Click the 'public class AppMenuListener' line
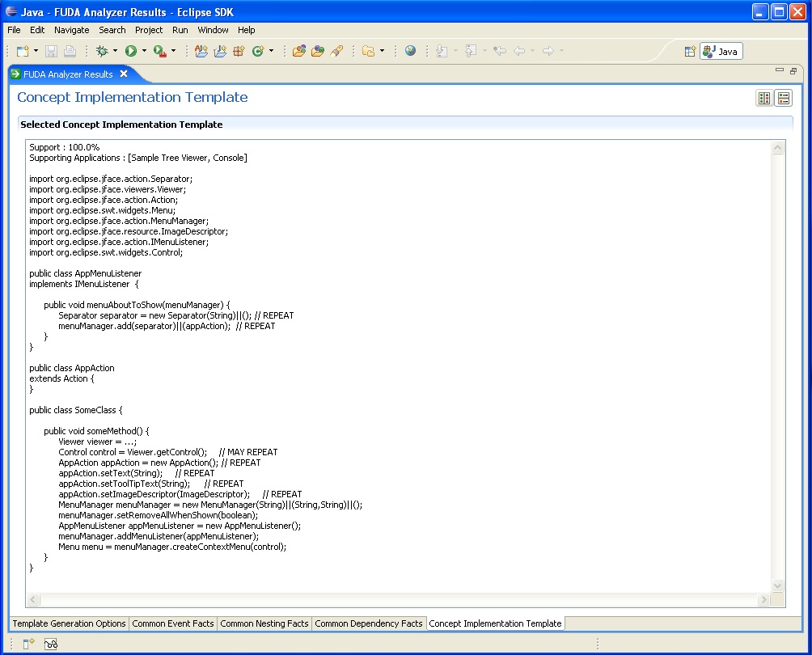The width and height of the screenshot is (812, 655). coord(86,273)
